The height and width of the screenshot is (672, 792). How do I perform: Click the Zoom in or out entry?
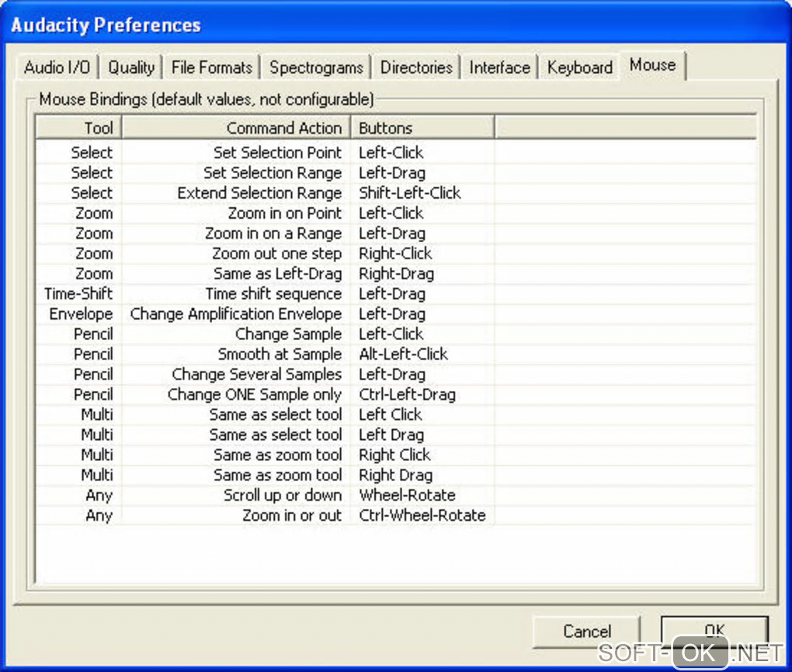click(x=292, y=515)
